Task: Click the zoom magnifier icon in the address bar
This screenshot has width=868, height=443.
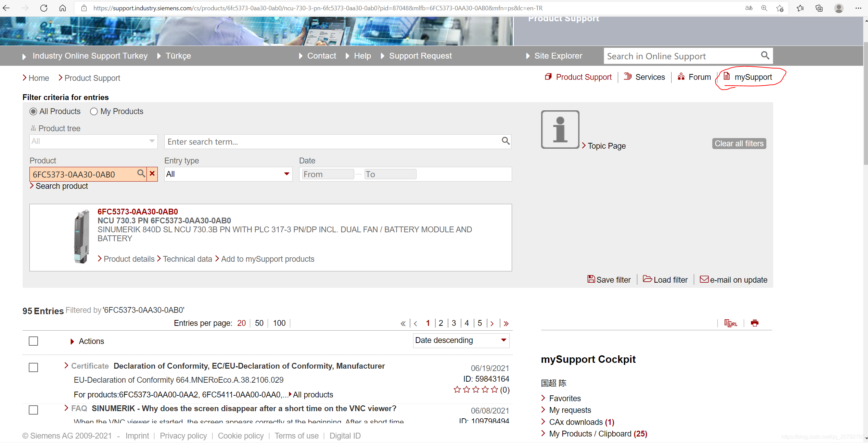Action: coord(764,8)
